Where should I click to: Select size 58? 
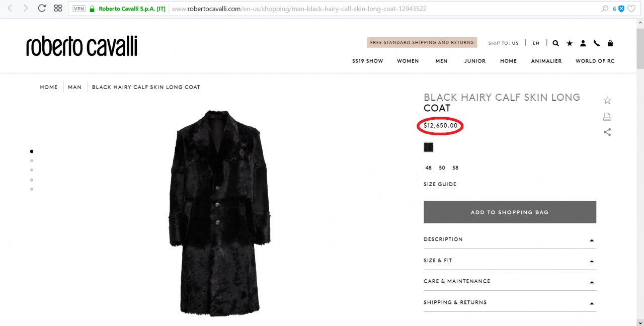[455, 168]
